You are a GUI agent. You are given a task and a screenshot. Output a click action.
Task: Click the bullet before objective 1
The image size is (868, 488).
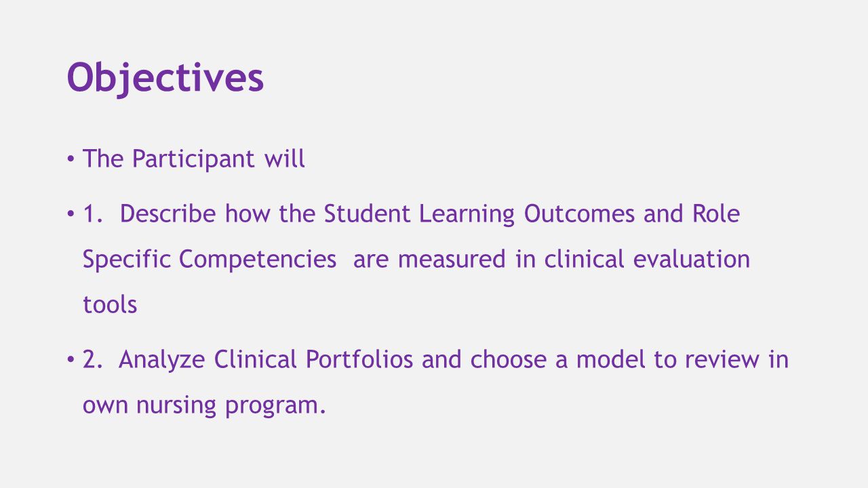coord(71,214)
